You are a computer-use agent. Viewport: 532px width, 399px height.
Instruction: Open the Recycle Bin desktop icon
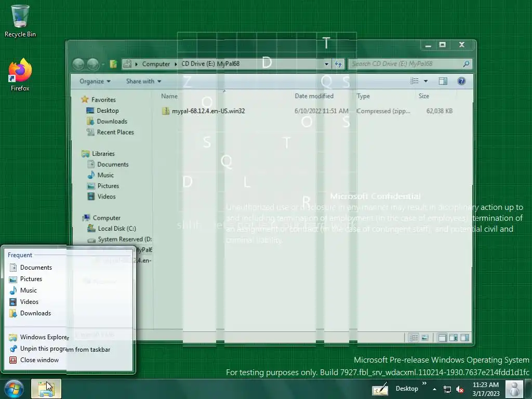20,21
